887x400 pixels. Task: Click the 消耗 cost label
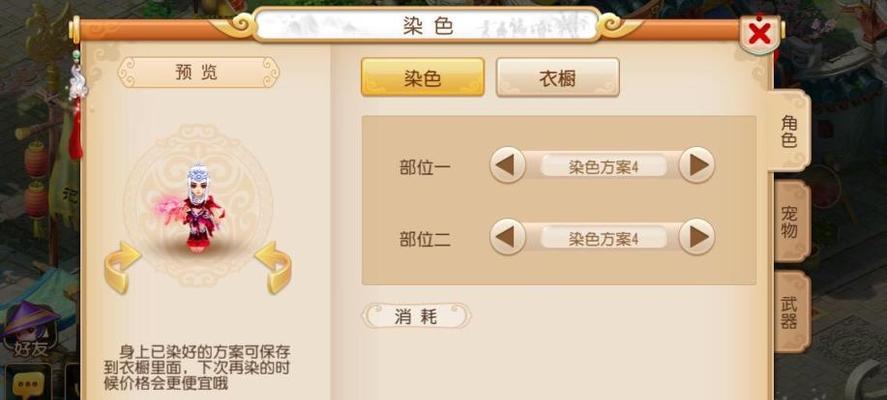pyautogui.click(x=416, y=316)
